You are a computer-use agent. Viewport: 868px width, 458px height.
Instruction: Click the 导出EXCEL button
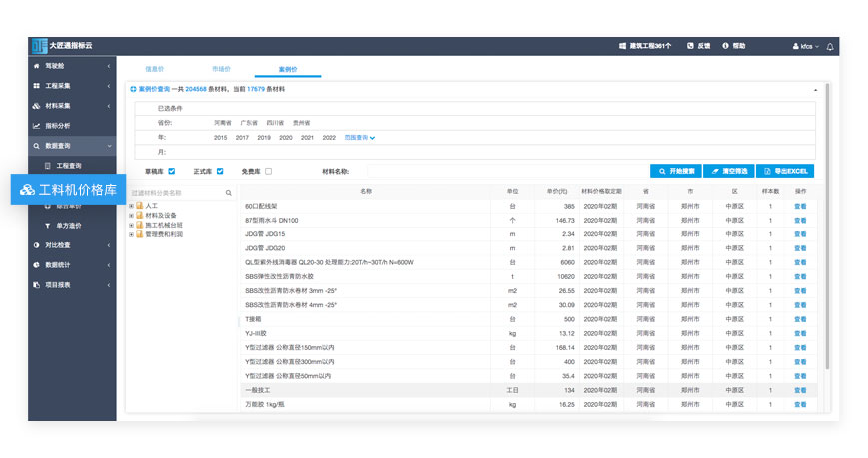coord(785,171)
